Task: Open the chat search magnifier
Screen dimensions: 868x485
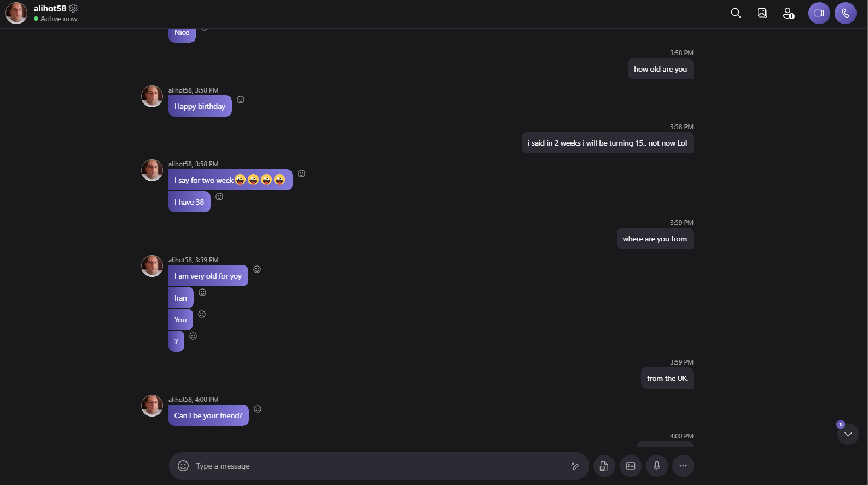Action: click(x=736, y=13)
